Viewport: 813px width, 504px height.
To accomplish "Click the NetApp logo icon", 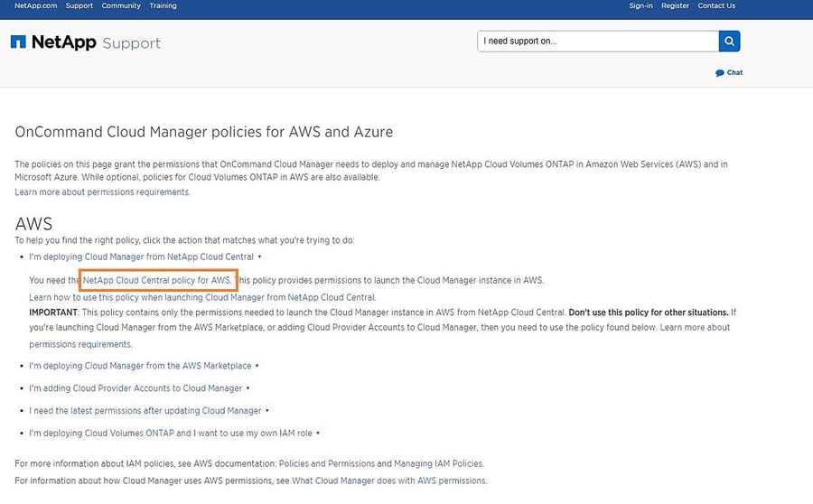I will click(18, 42).
